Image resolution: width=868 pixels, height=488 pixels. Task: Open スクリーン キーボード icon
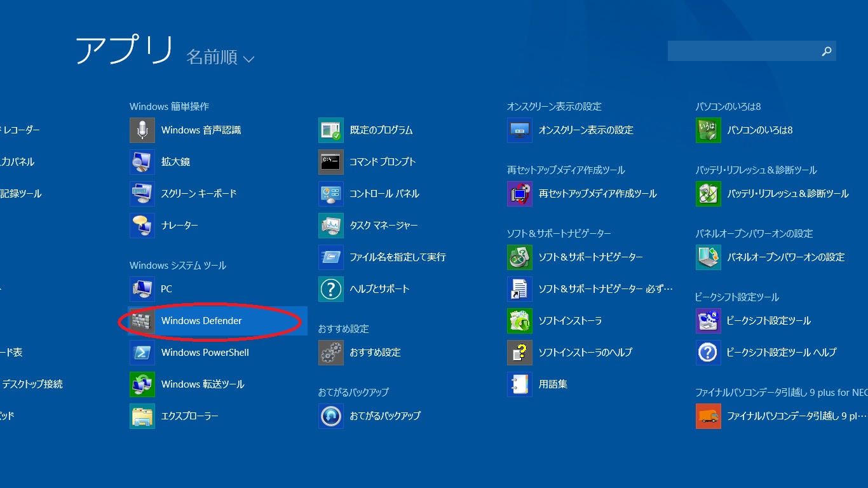[142, 194]
